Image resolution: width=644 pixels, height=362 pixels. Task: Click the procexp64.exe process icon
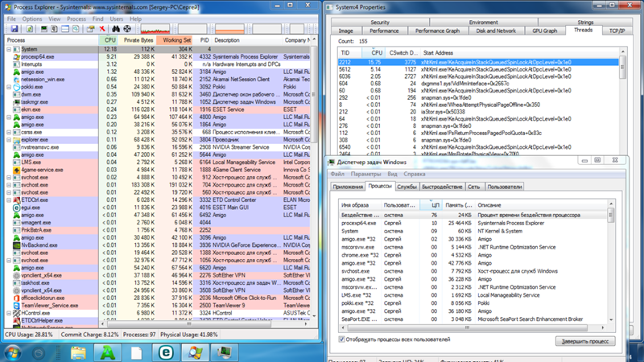coord(16,56)
